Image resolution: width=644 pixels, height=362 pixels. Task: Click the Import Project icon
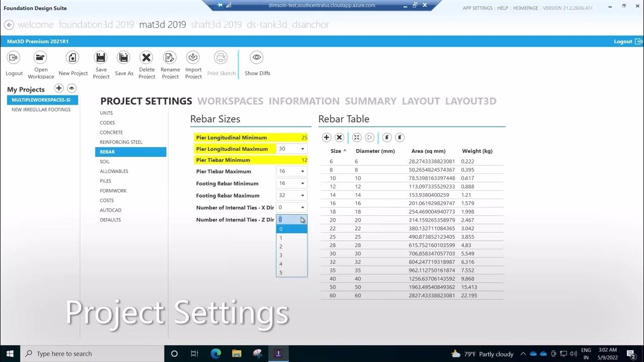tap(193, 57)
